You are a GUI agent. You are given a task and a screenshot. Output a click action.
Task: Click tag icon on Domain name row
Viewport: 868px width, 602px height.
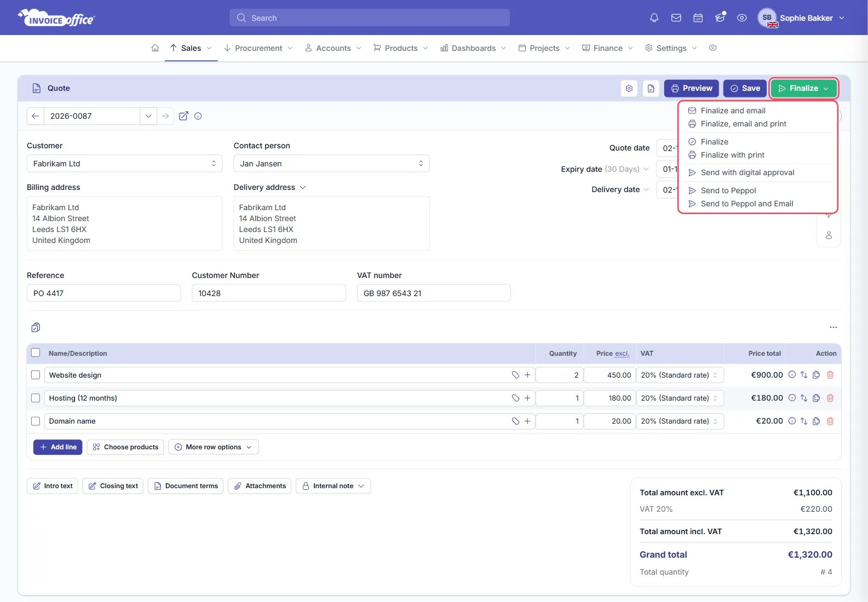(515, 421)
